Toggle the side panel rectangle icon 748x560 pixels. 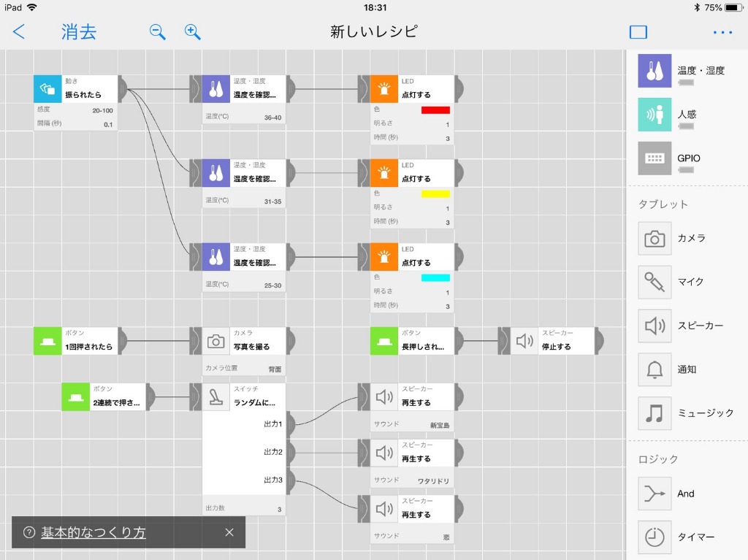638,32
